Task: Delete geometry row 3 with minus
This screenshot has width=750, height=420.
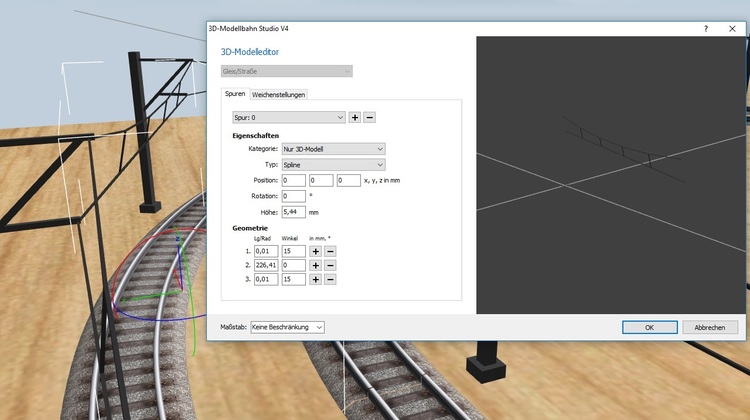Action: (330, 279)
